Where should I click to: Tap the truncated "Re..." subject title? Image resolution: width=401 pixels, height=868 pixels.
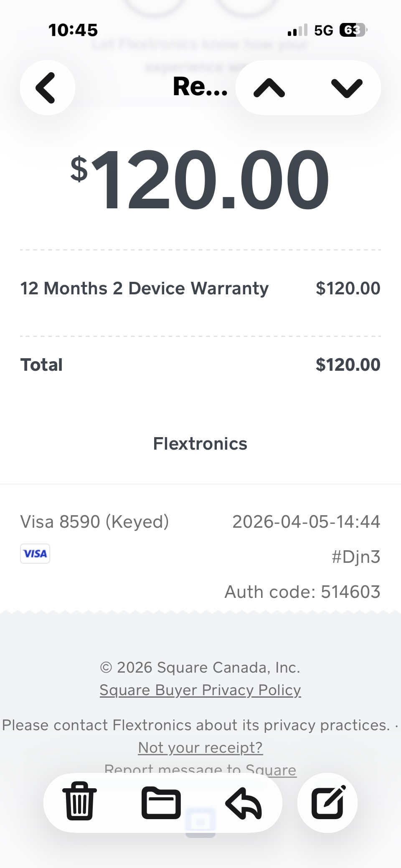(x=200, y=87)
